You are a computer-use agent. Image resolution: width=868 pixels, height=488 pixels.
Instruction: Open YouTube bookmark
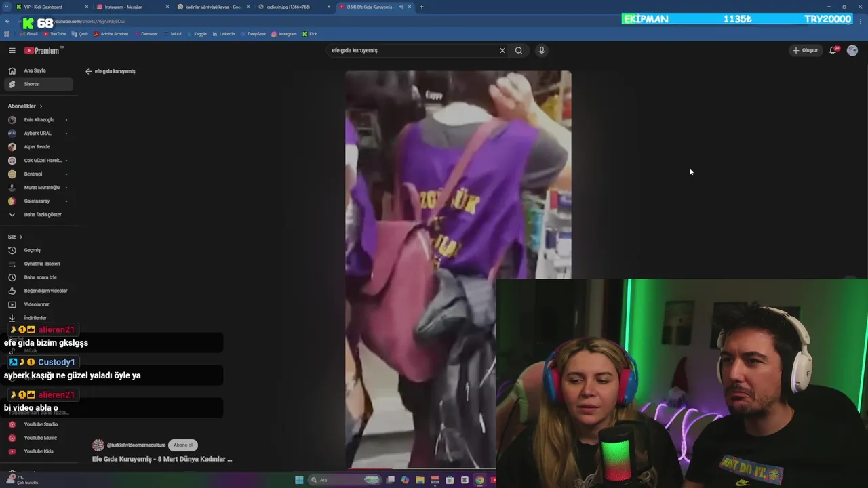pos(55,34)
